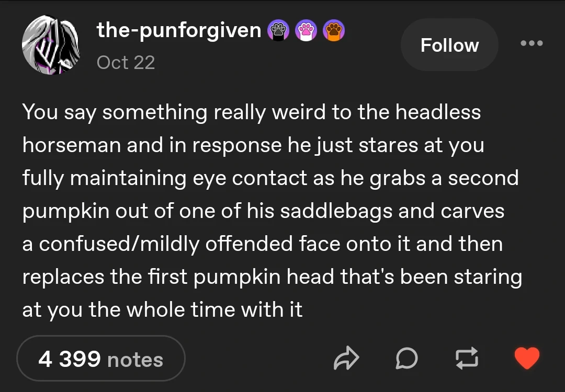Open the post permalink via Oct 22
Image resolution: width=565 pixels, height=392 pixels.
[x=126, y=63]
